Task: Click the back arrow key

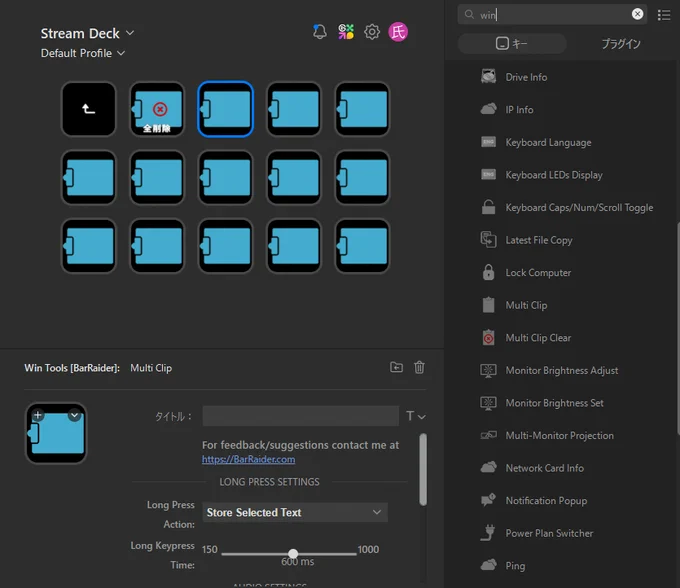Action: pos(89,109)
